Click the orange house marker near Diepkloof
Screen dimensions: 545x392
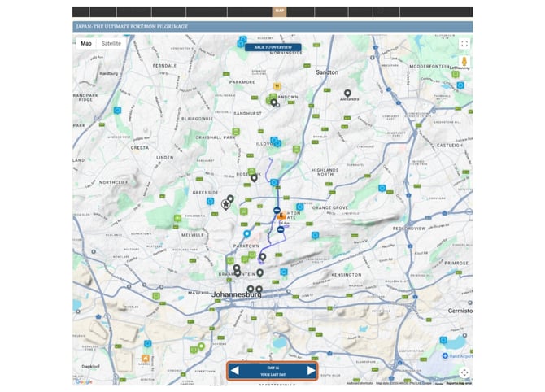pyautogui.click(x=146, y=359)
